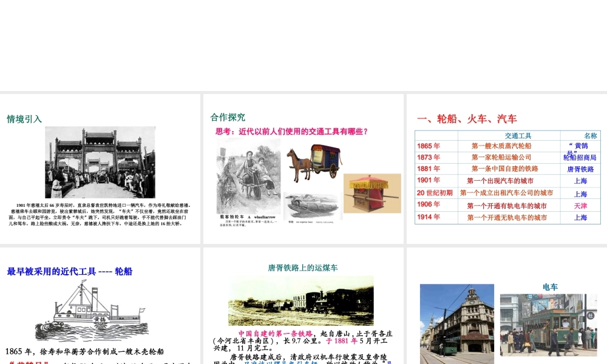Viewport: 607px width, 364px height.
Task: Click the caption 载客独轮车 A wheelbarrow
Action: coord(248,217)
